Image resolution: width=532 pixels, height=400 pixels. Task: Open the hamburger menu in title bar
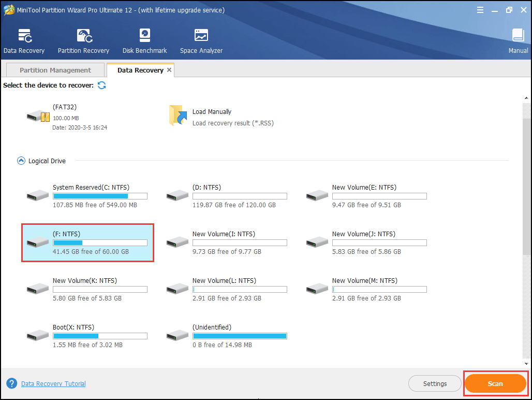tap(480, 10)
